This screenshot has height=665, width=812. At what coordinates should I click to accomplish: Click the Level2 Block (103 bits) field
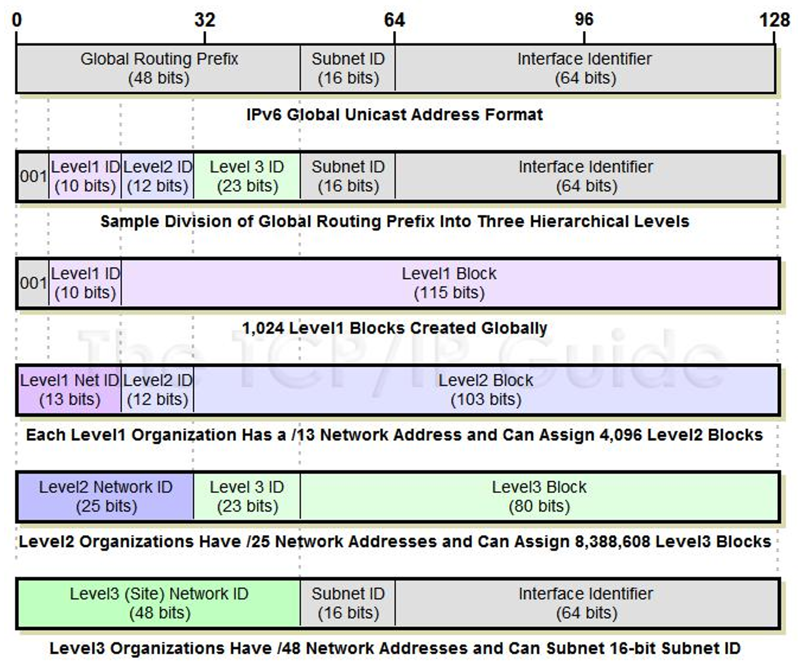(486, 390)
